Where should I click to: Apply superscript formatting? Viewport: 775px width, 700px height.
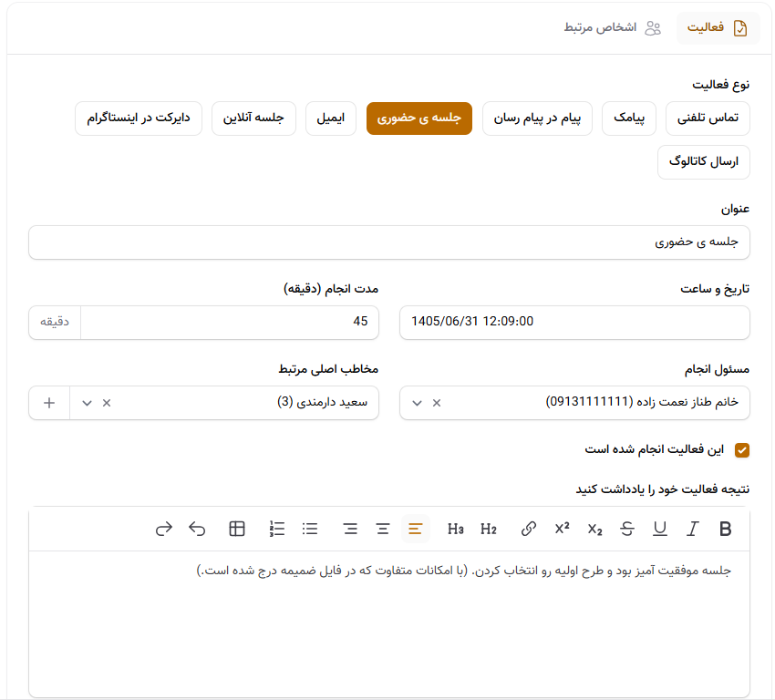(562, 529)
